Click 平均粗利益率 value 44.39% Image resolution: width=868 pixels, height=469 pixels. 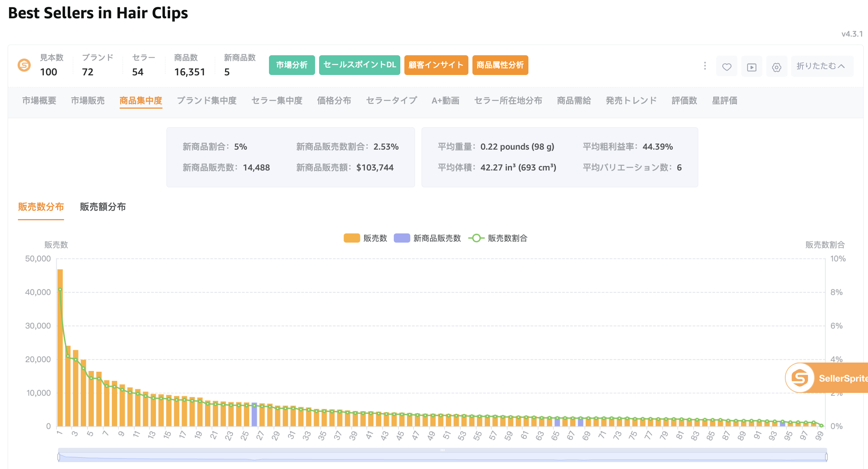pyautogui.click(x=658, y=147)
